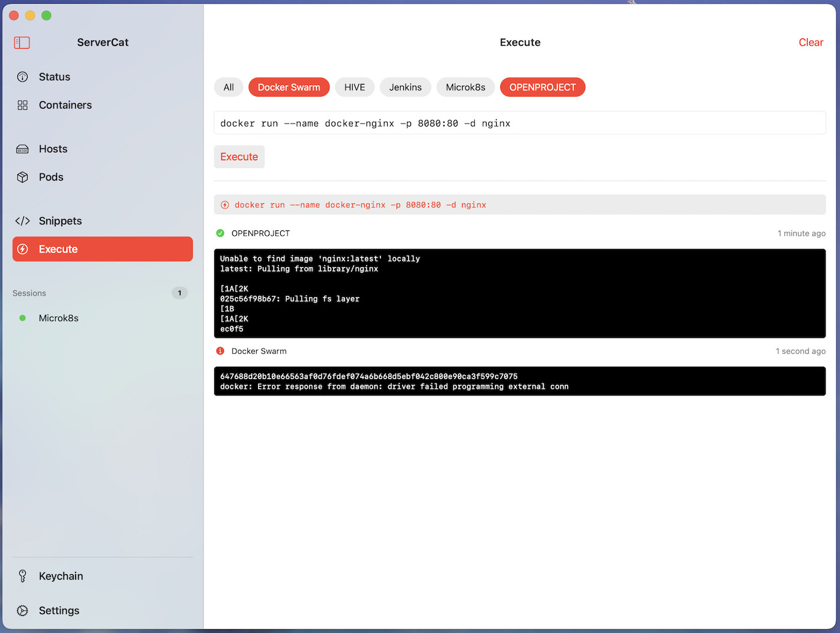Click the lightning icon on the command history entry

(x=224, y=205)
